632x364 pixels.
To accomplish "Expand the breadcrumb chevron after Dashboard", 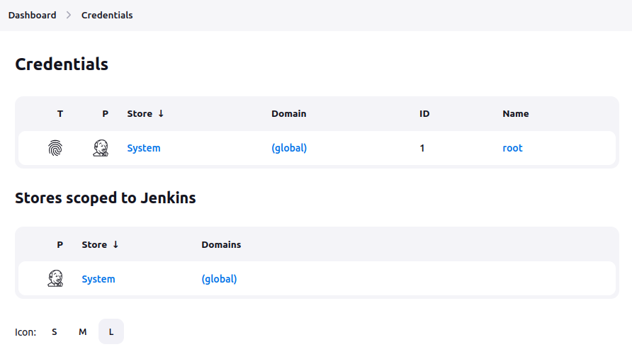I will (69, 15).
